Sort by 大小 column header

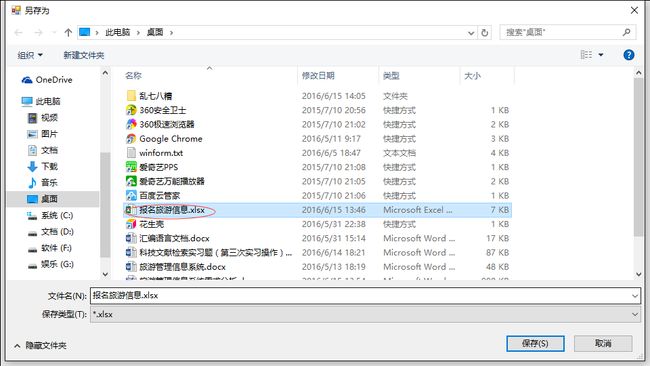472,76
